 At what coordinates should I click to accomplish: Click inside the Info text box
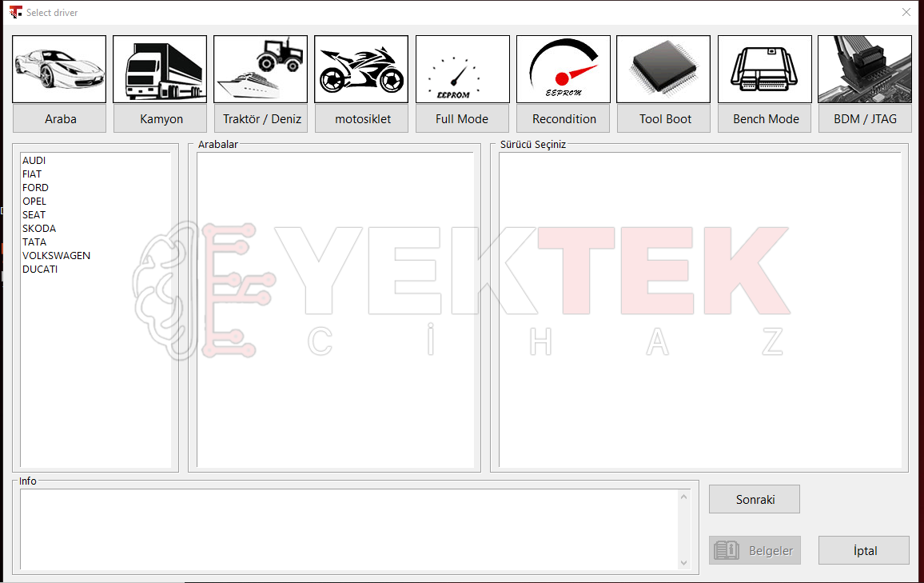pos(349,529)
